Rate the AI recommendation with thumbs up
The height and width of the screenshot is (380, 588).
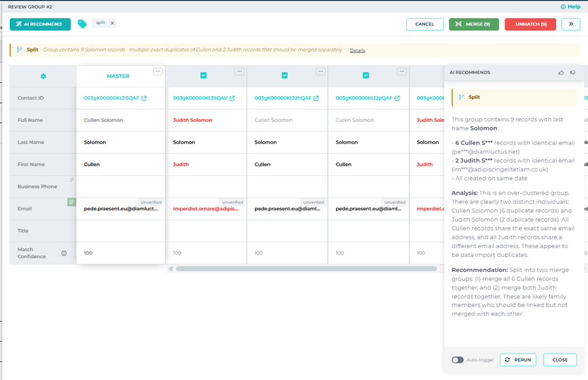tap(561, 72)
